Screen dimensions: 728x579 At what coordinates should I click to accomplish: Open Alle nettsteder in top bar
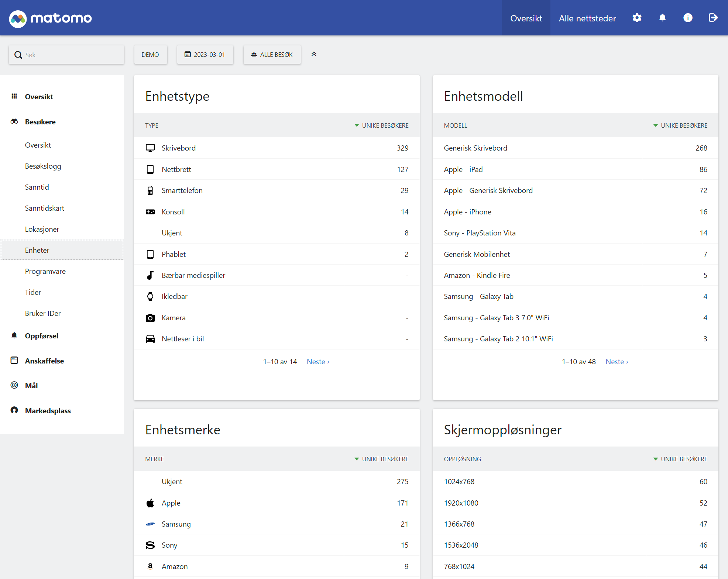[x=587, y=18]
